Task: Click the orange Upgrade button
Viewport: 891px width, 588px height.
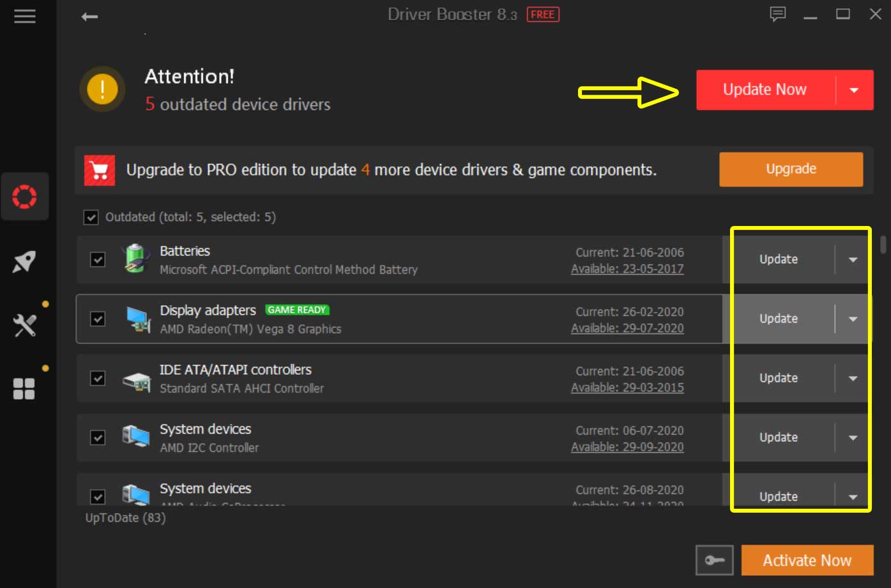Action: tap(791, 169)
